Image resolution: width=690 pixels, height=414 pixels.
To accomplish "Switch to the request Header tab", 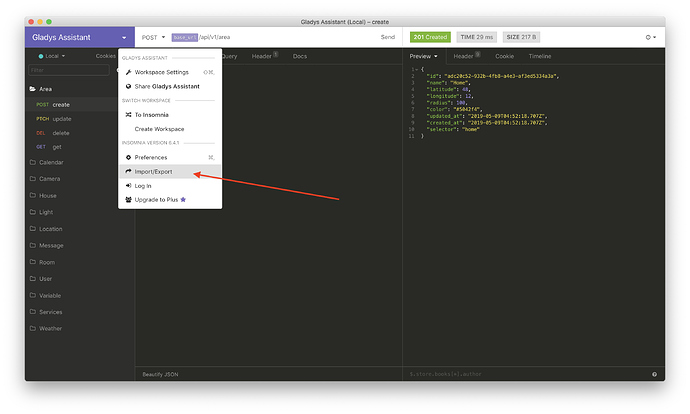I will point(264,56).
